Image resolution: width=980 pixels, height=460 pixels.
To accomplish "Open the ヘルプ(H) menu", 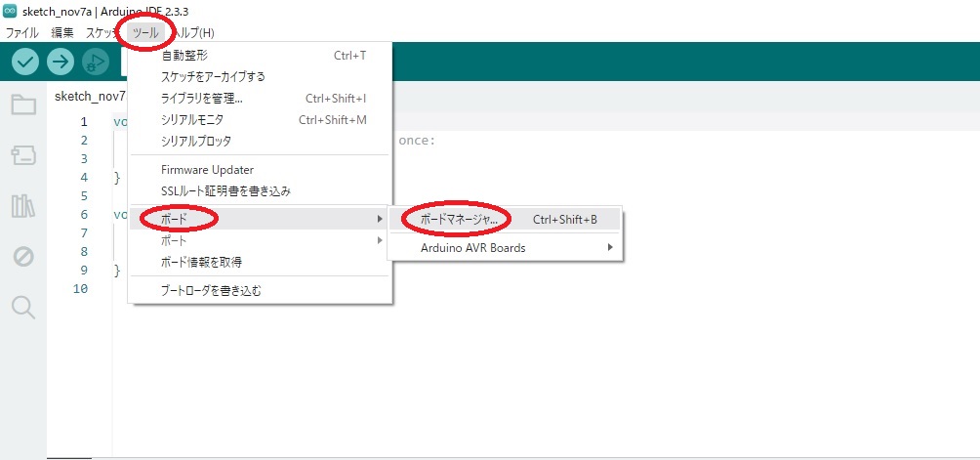I will click(x=192, y=32).
